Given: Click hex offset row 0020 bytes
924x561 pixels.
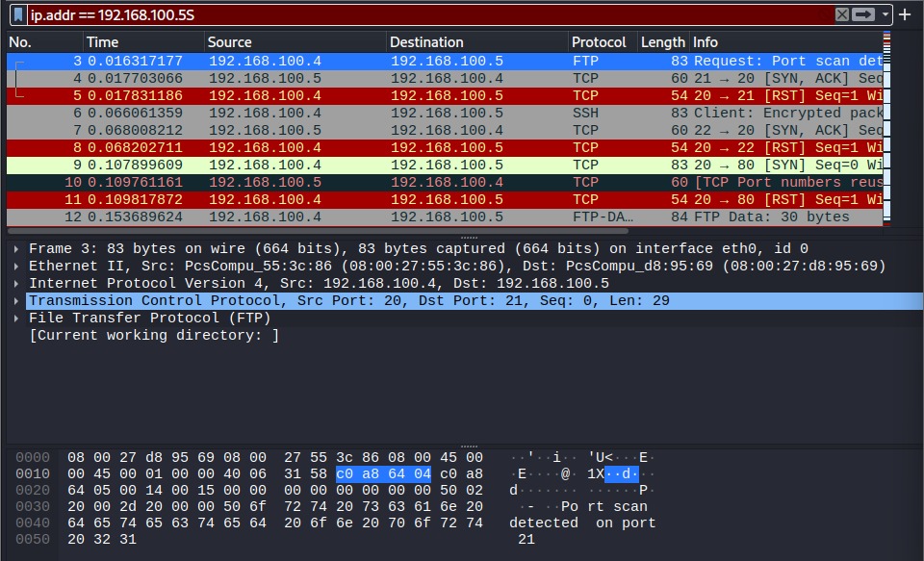Looking at the screenshot, I should click(x=275, y=491).
